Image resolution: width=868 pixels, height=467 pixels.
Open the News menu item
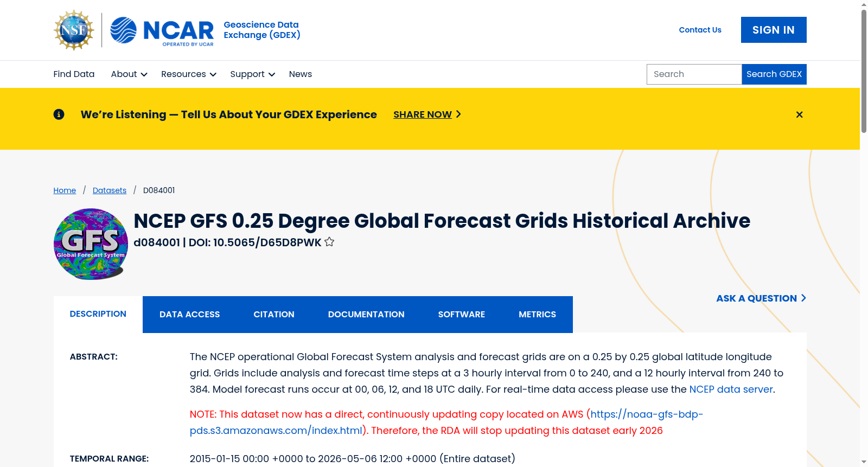coord(301,74)
